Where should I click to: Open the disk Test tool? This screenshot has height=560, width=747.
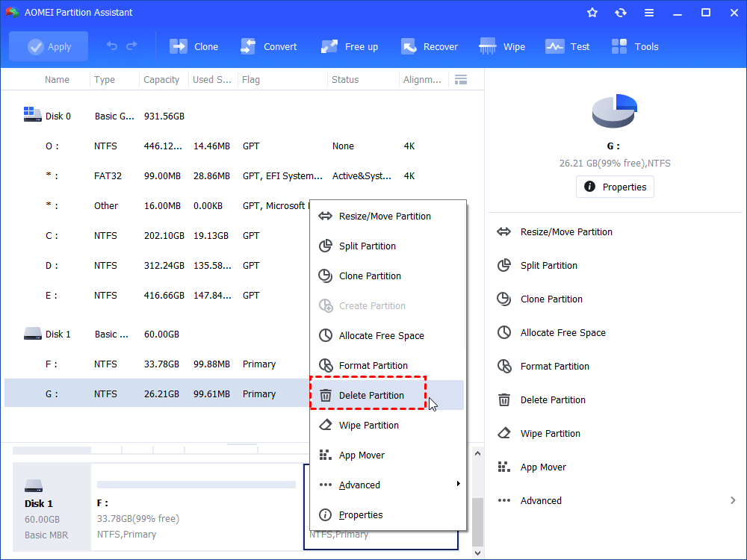coord(555,46)
